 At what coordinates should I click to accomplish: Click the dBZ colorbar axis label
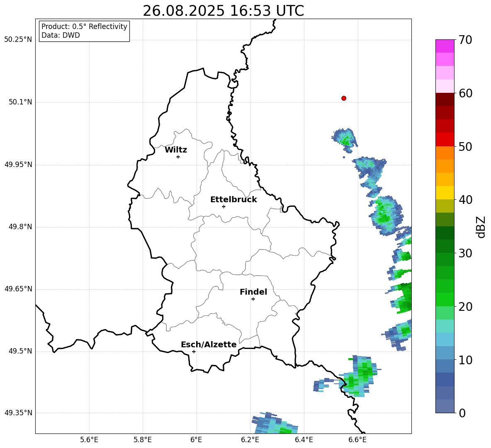pyautogui.click(x=481, y=227)
